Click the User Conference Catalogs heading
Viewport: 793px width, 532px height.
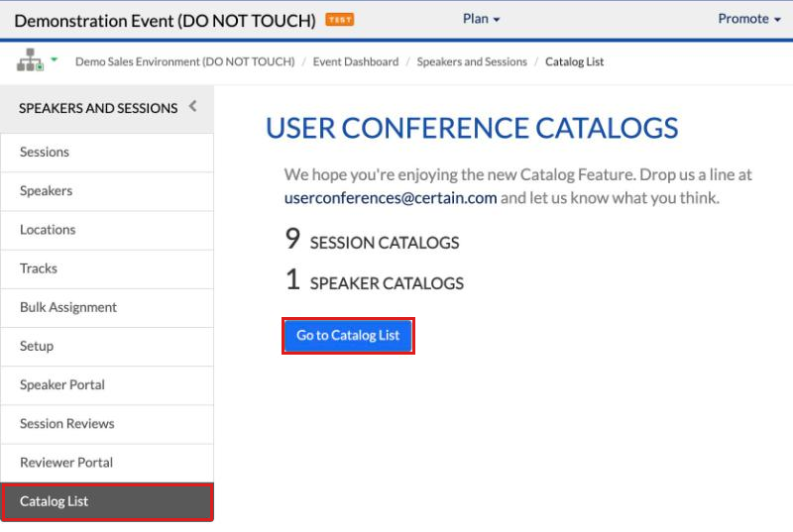click(x=472, y=129)
